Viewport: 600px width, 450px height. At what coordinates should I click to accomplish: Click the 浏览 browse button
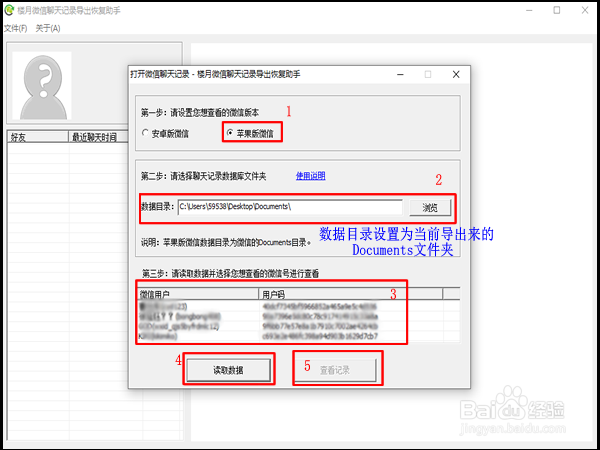[x=430, y=208]
